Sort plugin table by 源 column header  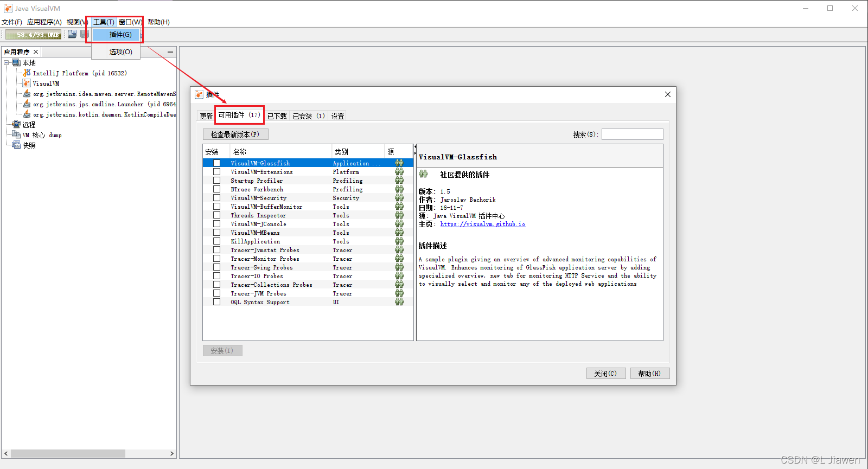point(399,151)
